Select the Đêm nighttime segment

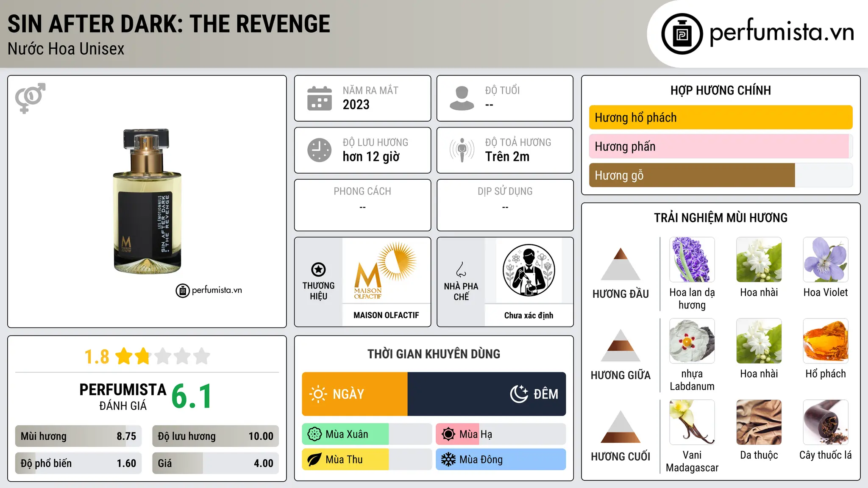487,394
